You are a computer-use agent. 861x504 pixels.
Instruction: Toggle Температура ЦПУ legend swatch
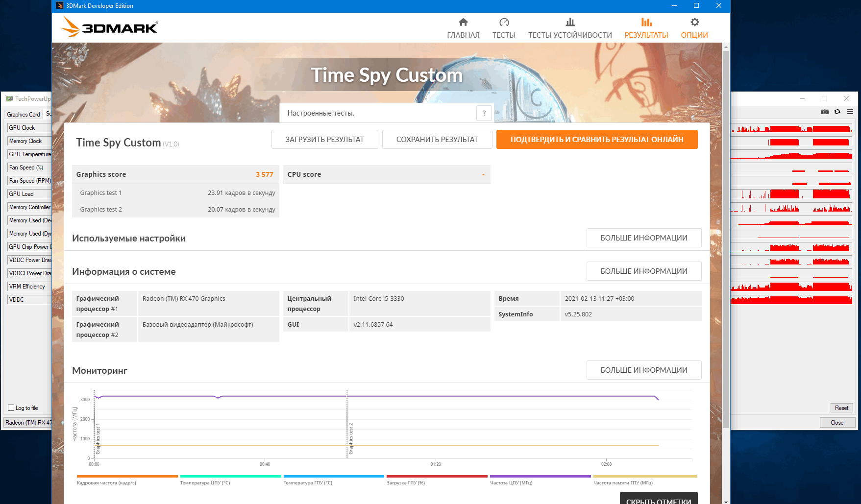pos(230,476)
